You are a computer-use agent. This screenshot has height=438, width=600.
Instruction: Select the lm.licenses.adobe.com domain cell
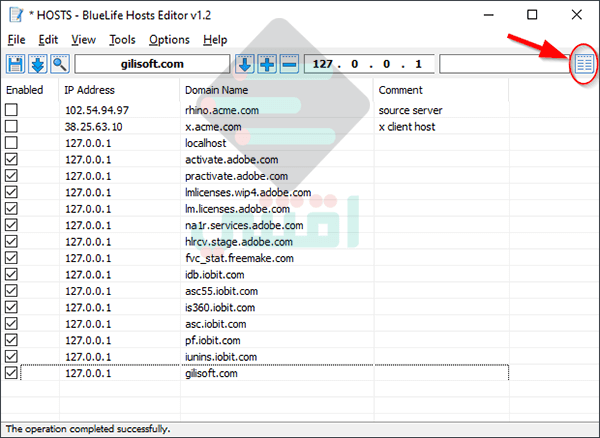click(237, 209)
